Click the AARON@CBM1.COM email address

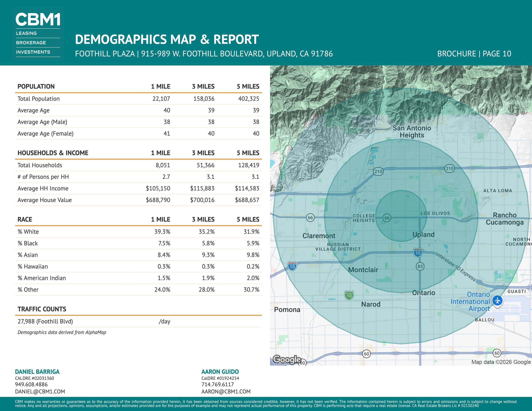click(x=226, y=391)
